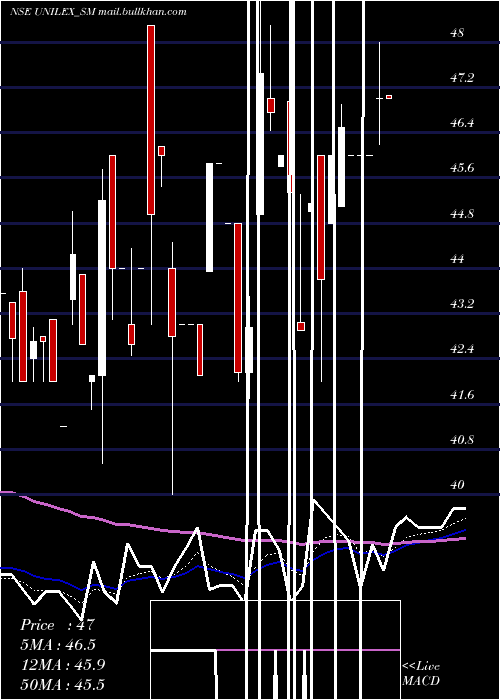
Task: Click the '50MA : 45.5' readout
Action: click(x=63, y=684)
